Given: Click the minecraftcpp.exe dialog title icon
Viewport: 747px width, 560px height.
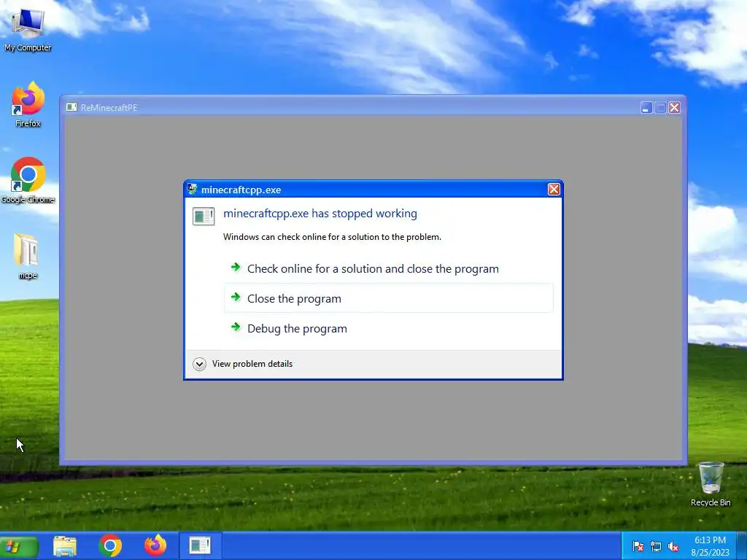Looking at the screenshot, I should (192, 190).
